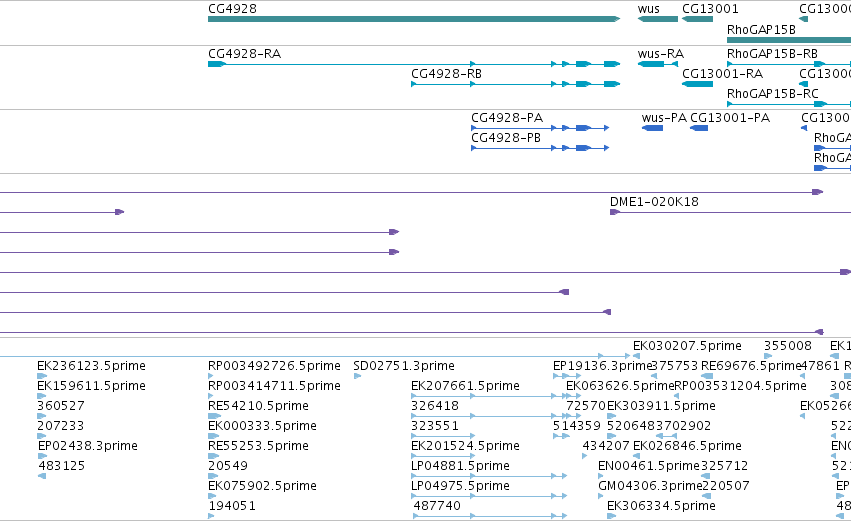The height and width of the screenshot is (521, 851).
Task: Click the long CG4928 gene bar glyph
Action: point(414,19)
